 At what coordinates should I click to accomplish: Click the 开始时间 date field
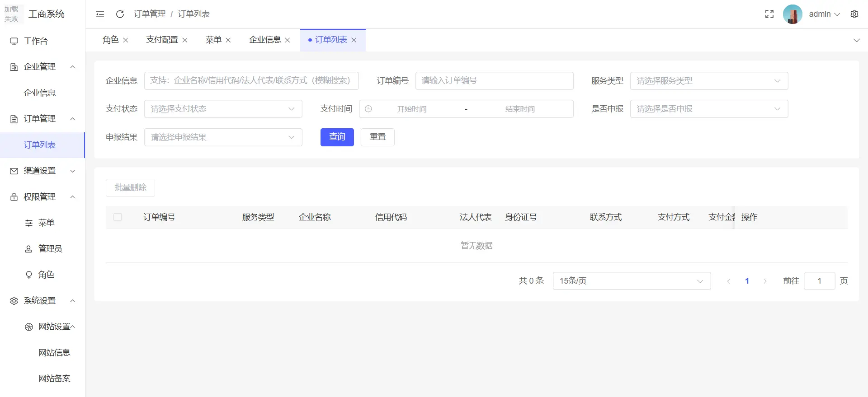pos(412,109)
